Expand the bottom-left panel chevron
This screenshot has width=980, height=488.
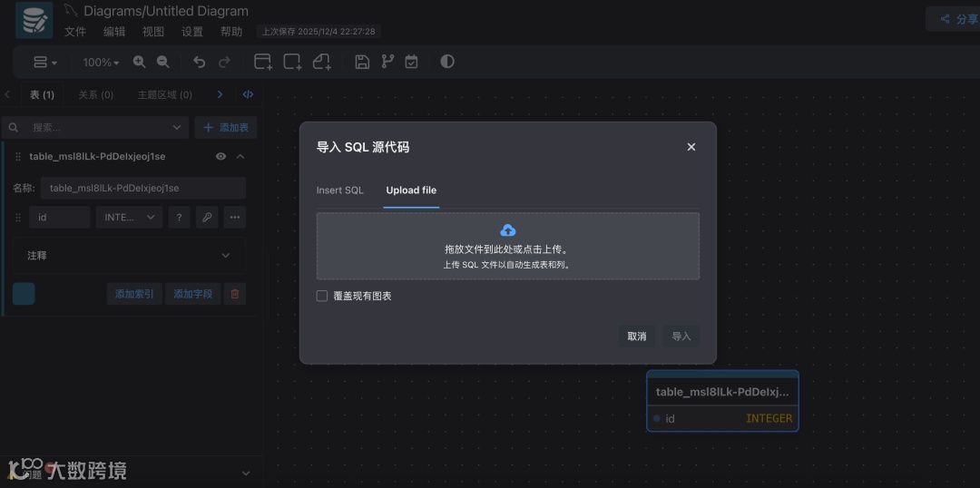[246, 473]
